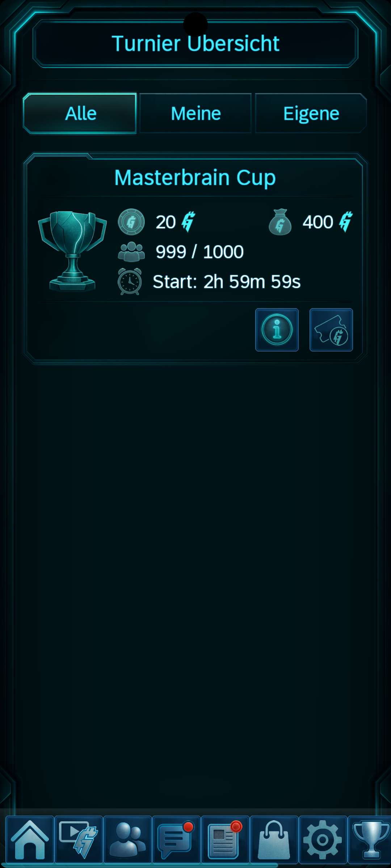Click the entry fee chip icon
The height and width of the screenshot is (868, 391).
[x=131, y=222]
